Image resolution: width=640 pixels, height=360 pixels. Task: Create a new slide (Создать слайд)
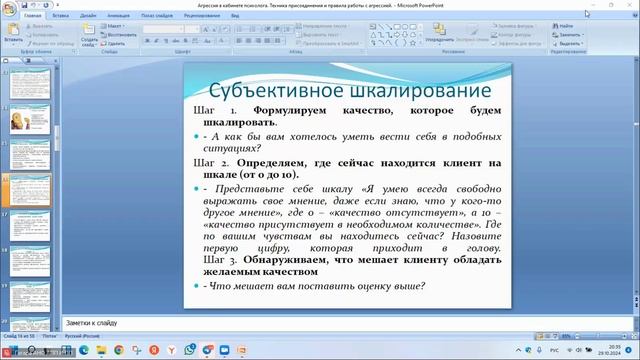89,34
